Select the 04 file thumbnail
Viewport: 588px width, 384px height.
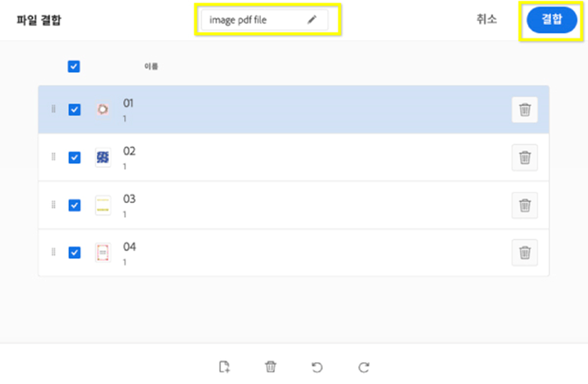tap(103, 252)
